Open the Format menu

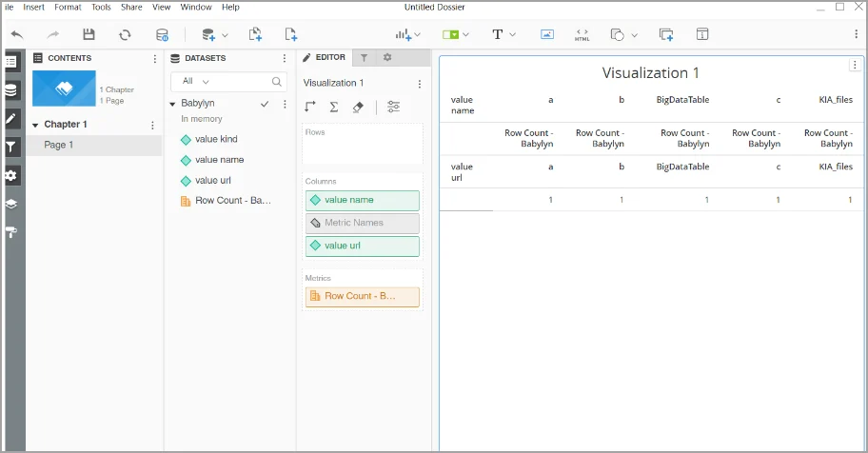pos(68,8)
